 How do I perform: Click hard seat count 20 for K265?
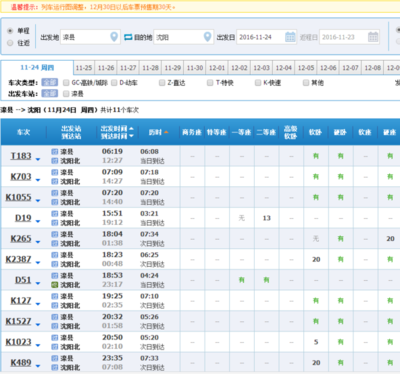(390, 239)
